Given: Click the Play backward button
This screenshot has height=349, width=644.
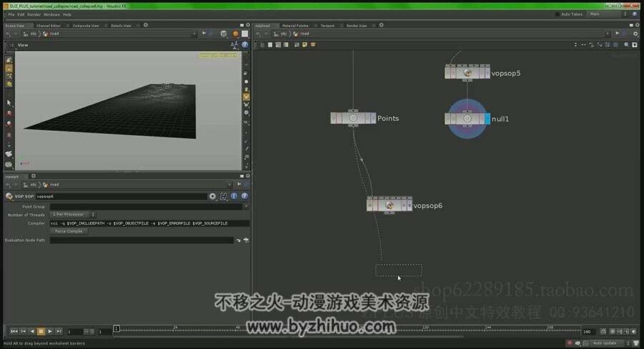Looking at the screenshot, I should click(32, 331).
